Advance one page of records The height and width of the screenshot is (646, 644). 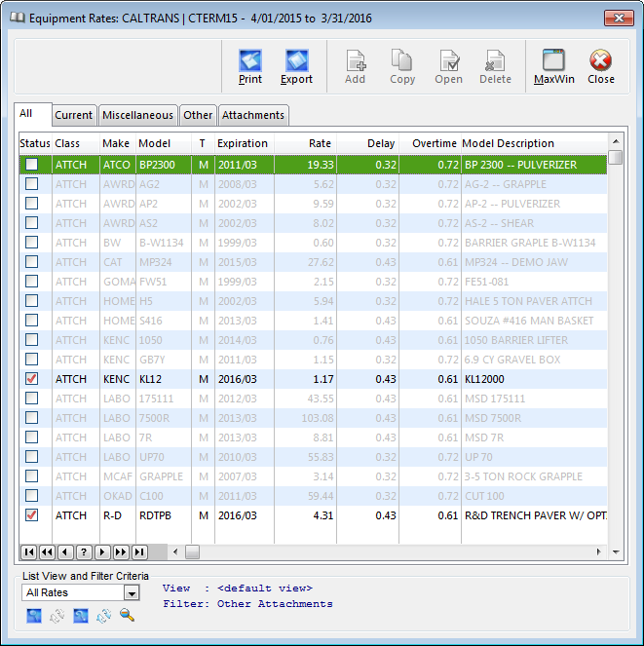[121, 552]
